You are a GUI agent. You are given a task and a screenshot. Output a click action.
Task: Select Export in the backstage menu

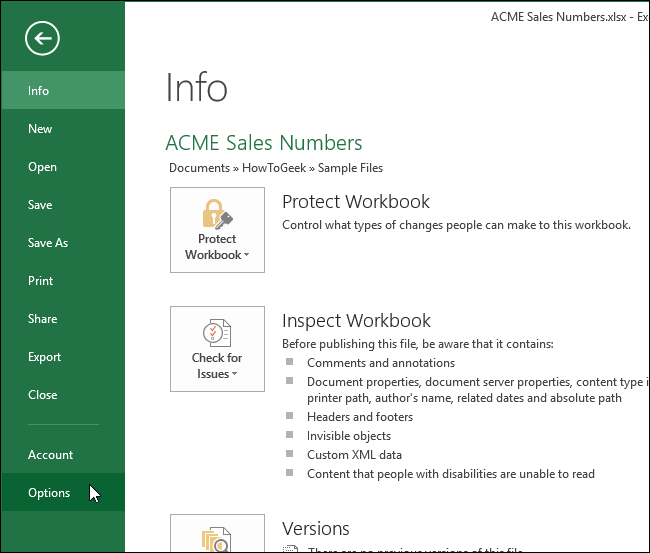click(x=63, y=357)
